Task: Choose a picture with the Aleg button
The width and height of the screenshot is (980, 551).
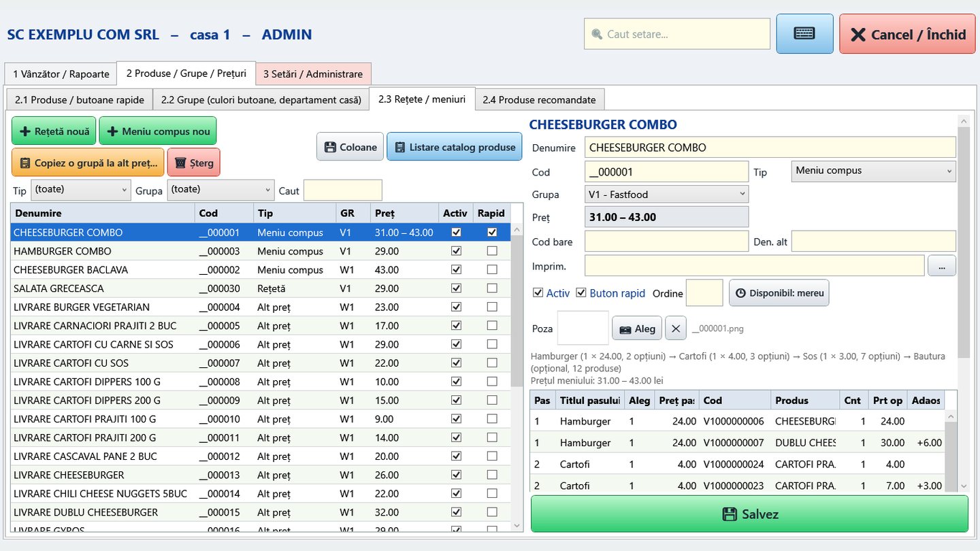Action: [637, 329]
